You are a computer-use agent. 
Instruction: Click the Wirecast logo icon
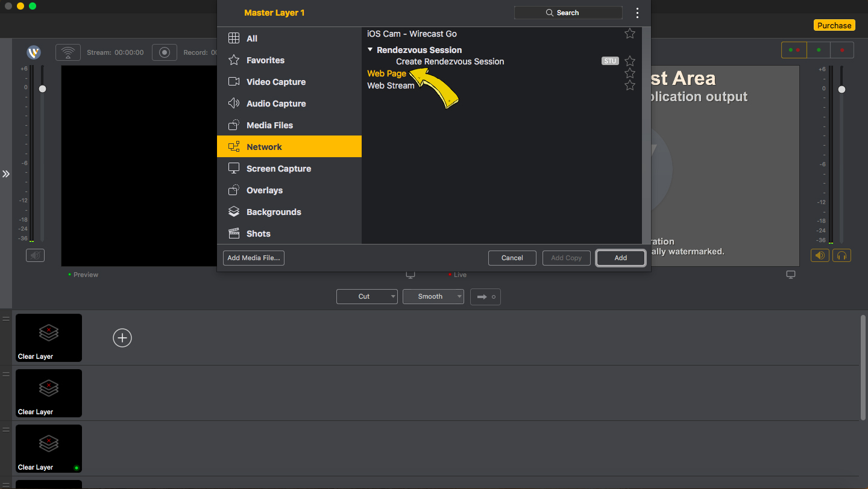pos(34,52)
